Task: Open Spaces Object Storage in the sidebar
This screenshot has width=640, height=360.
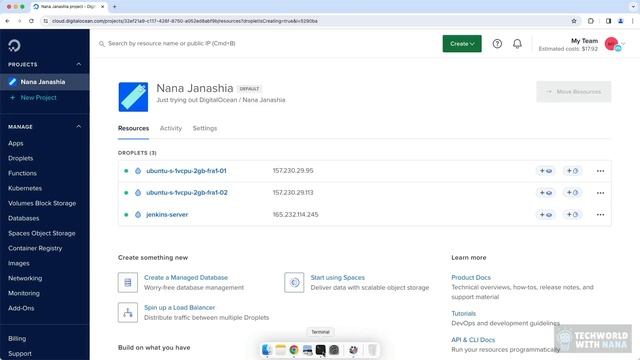Action: 42,233
